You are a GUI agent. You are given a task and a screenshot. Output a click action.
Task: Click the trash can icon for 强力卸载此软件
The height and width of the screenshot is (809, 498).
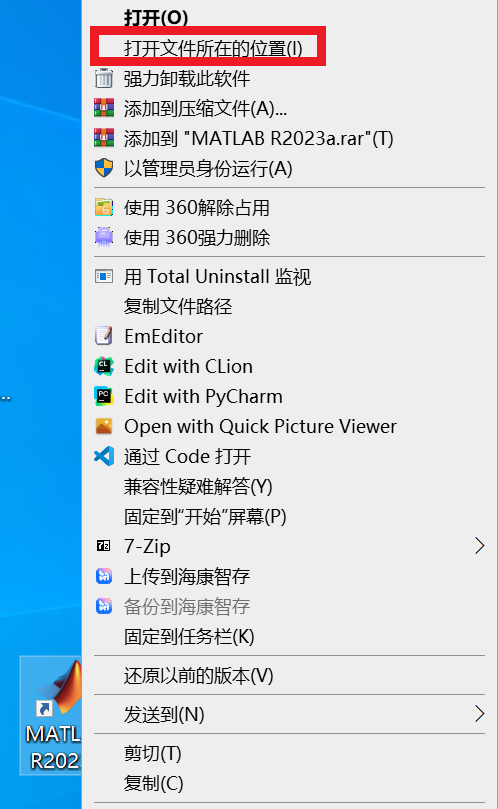click(104, 78)
